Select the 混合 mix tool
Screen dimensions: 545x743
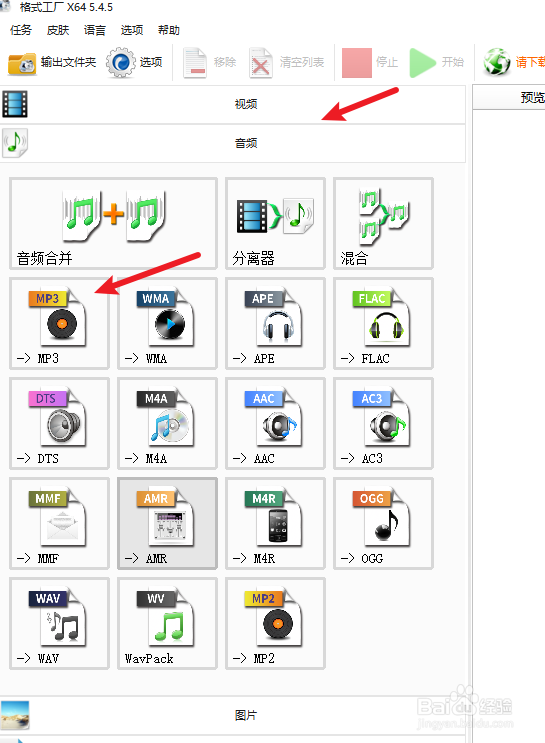(x=383, y=224)
